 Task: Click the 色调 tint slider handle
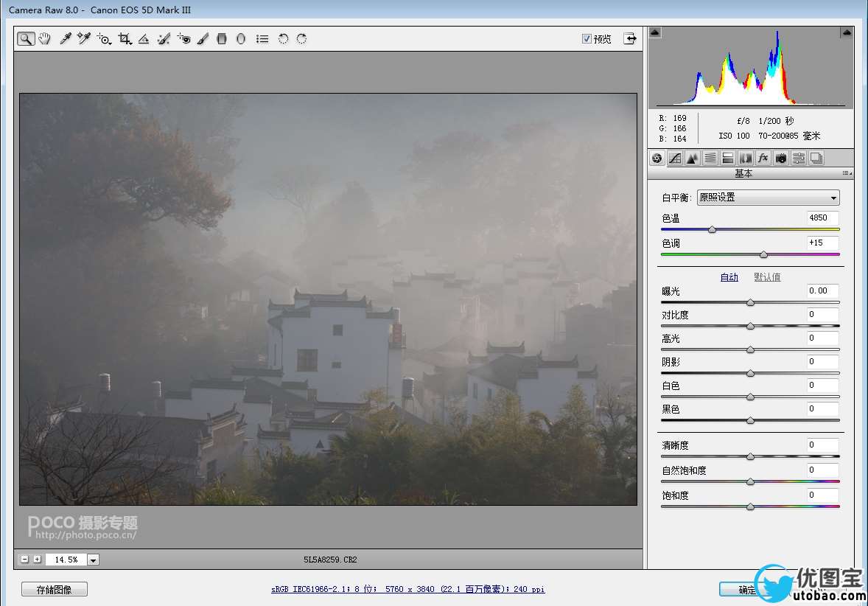point(764,255)
